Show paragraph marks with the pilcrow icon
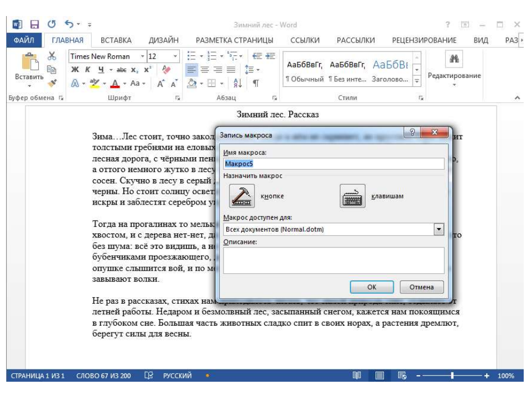 pyautogui.click(x=255, y=83)
